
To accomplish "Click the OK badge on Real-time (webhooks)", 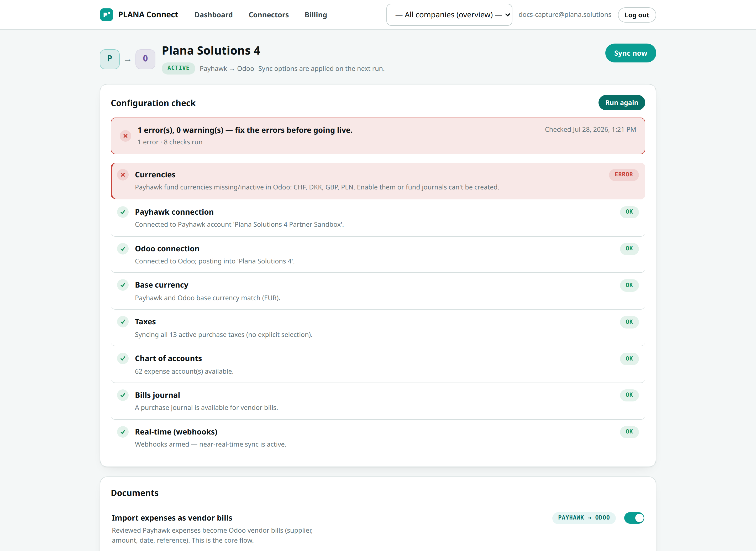I will click(629, 432).
